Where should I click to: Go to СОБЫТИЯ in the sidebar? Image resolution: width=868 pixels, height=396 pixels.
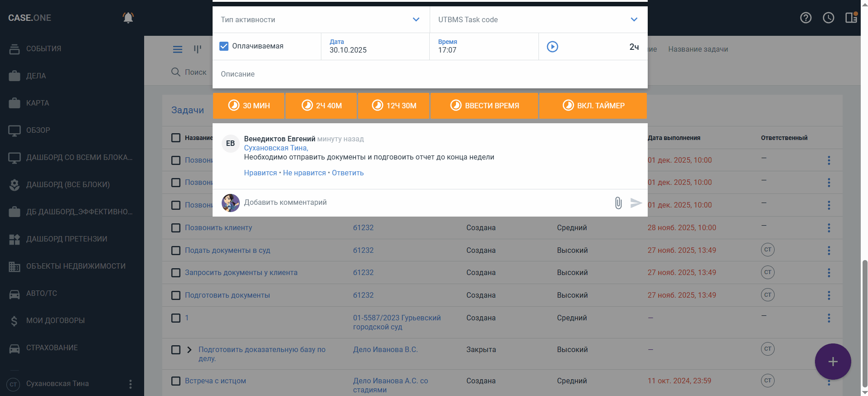tap(44, 48)
